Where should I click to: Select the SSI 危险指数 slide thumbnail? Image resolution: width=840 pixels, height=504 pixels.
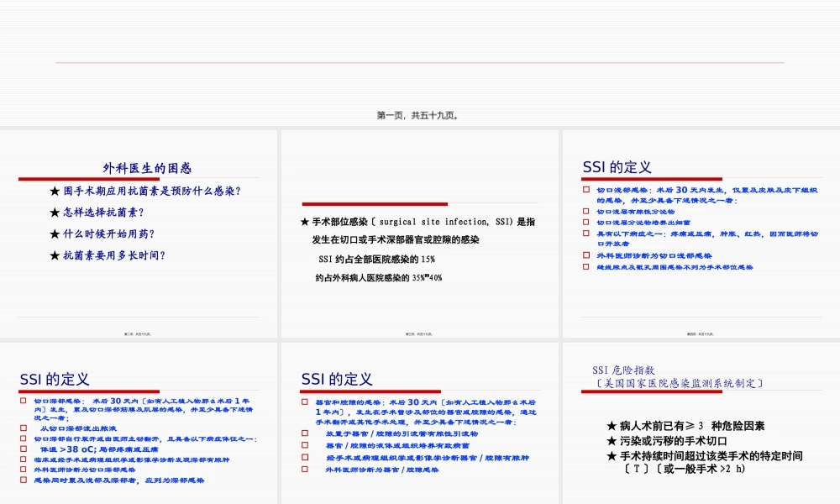(x=701, y=420)
